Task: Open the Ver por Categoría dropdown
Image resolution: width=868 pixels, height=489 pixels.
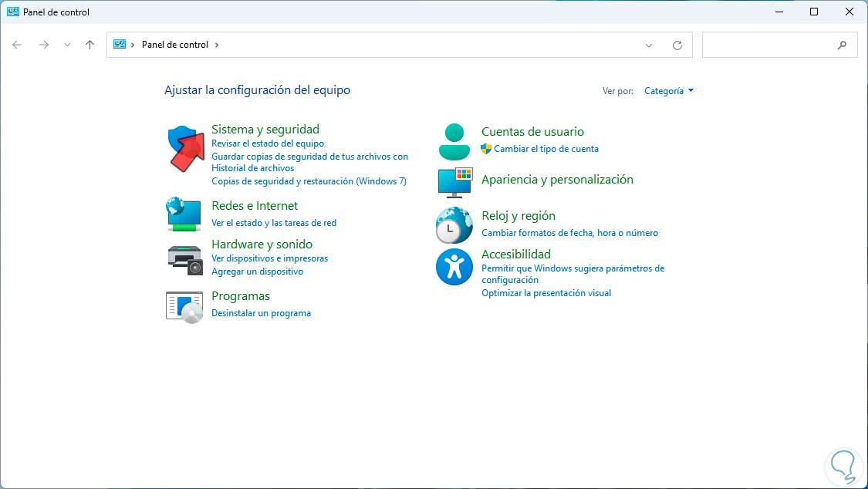Action: tap(669, 91)
